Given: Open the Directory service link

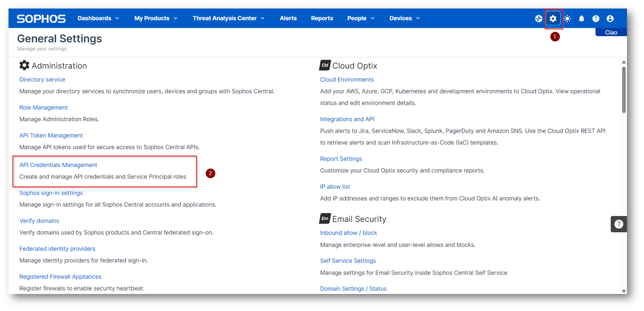Looking at the screenshot, I should pos(42,80).
